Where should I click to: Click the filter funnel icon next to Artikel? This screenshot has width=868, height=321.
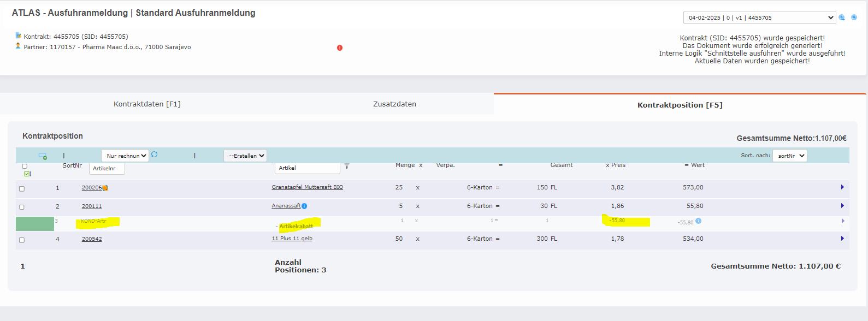pyautogui.click(x=347, y=166)
